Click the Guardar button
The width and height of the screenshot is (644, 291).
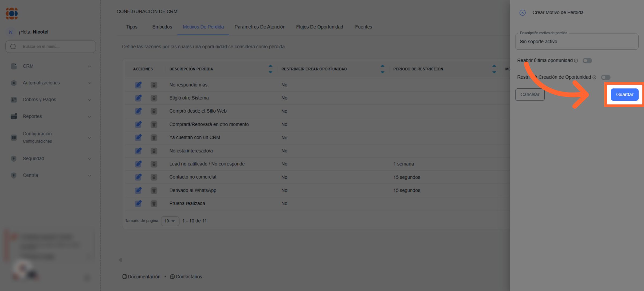[624, 95]
